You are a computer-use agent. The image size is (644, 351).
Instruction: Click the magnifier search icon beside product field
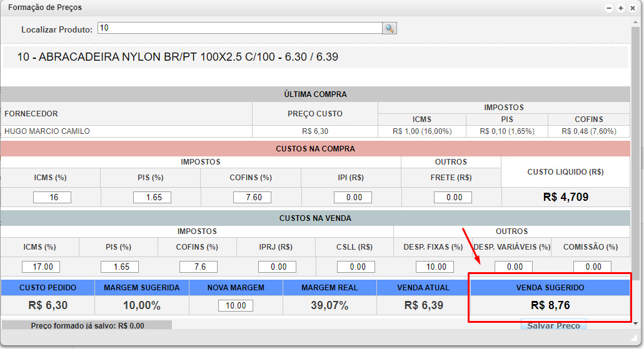390,28
